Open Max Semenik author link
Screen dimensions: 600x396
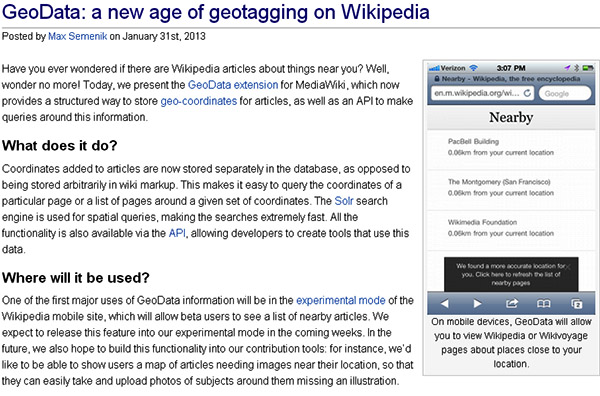pyautogui.click(x=77, y=36)
